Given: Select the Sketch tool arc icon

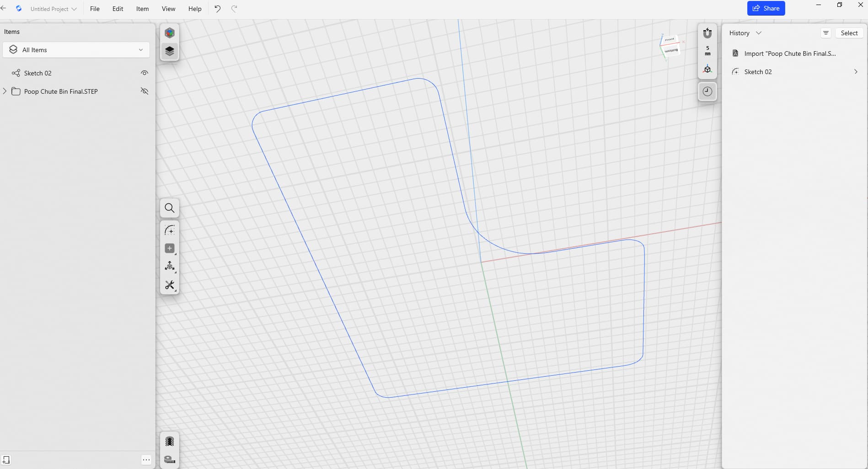Looking at the screenshot, I should (x=170, y=230).
